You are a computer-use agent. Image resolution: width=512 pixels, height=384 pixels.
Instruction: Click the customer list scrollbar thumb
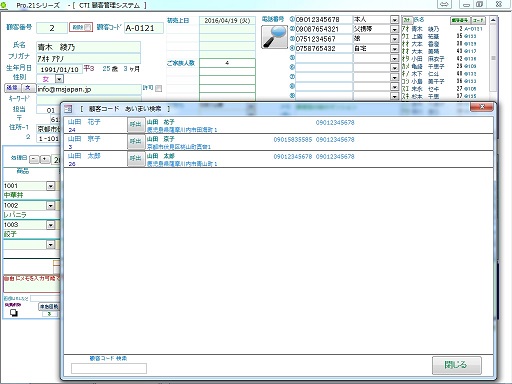(x=493, y=57)
